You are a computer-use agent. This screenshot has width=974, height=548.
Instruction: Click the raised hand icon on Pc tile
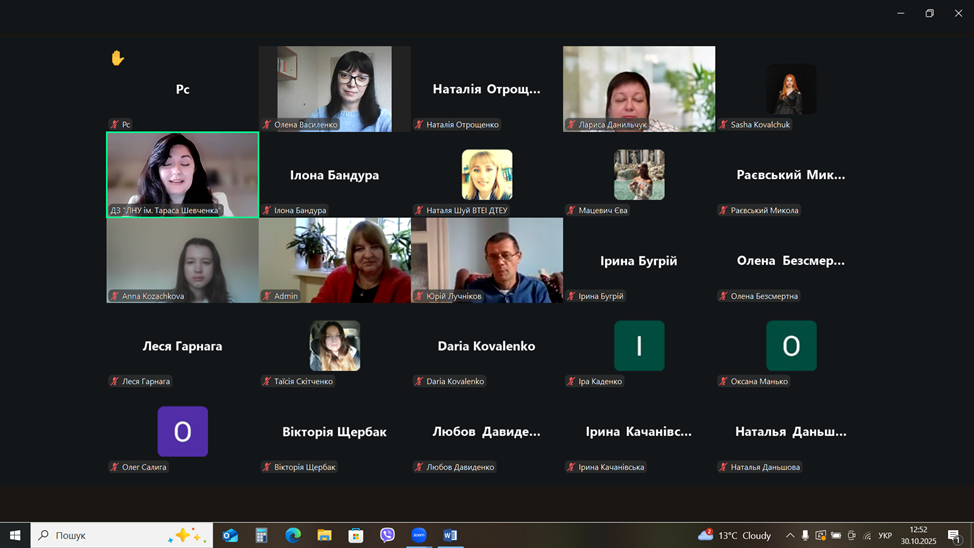[117, 58]
